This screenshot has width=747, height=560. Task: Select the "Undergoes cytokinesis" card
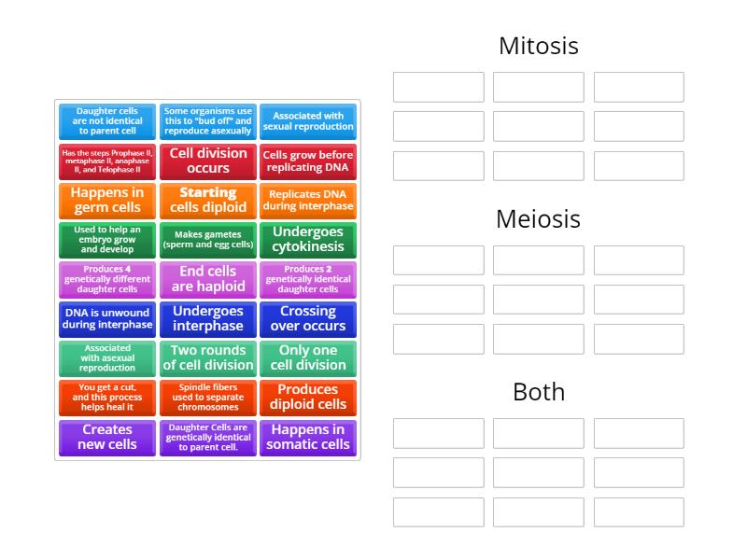(x=308, y=240)
